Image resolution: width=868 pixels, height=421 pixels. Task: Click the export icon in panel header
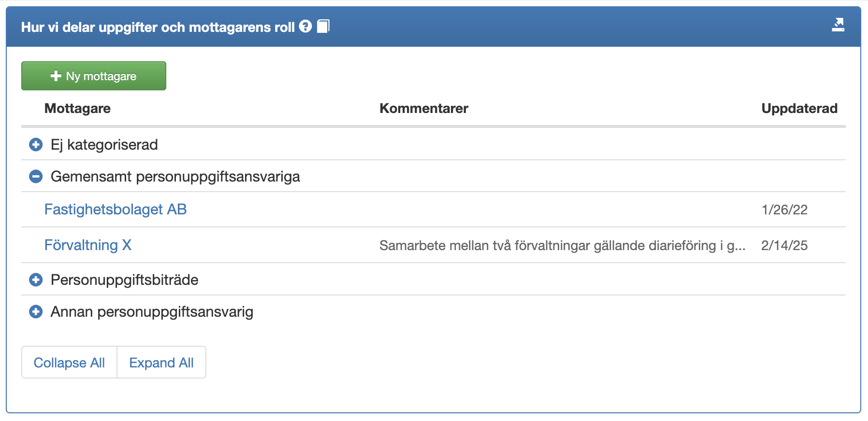click(x=838, y=25)
